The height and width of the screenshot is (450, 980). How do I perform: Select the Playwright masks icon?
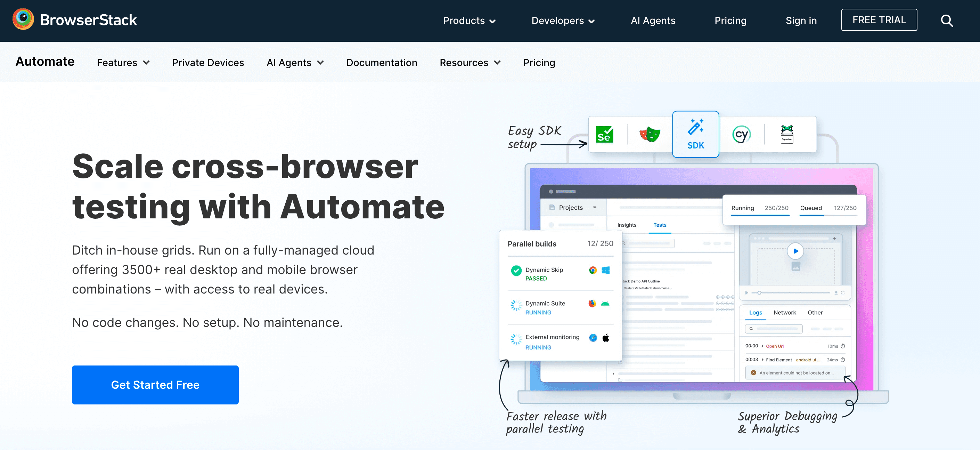[x=650, y=134]
